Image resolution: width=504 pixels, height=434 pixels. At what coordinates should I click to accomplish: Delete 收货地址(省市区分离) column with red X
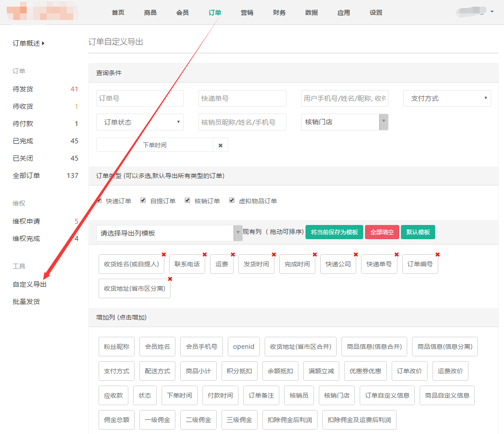pos(170,279)
